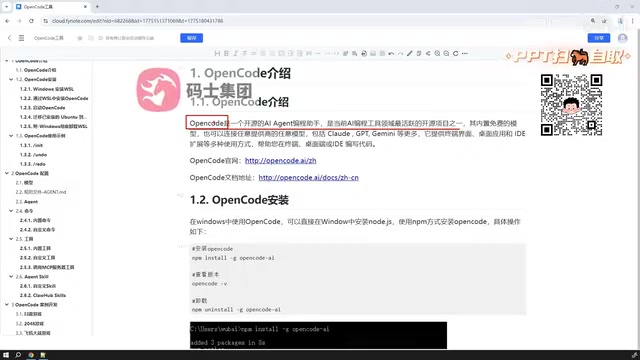640x360 pixels.
Task: Go to 1.3.3. /redo in outline
Action: 33,164
